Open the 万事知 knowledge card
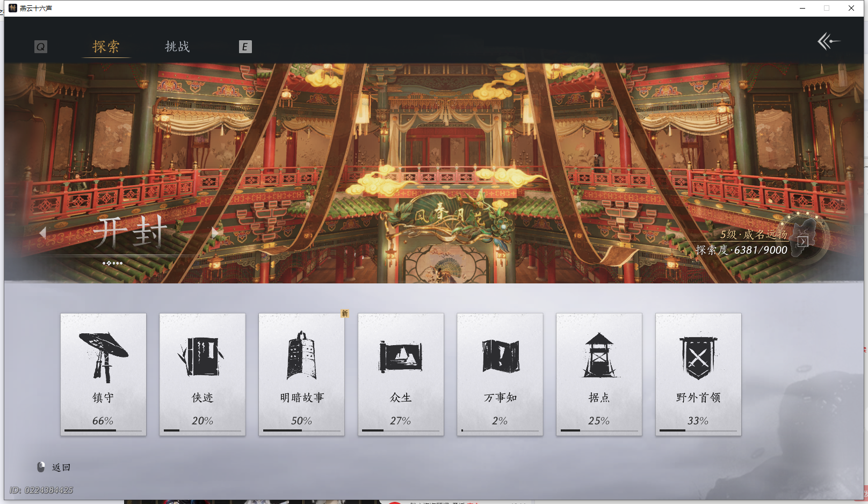This screenshot has height=504, width=868. click(500, 374)
